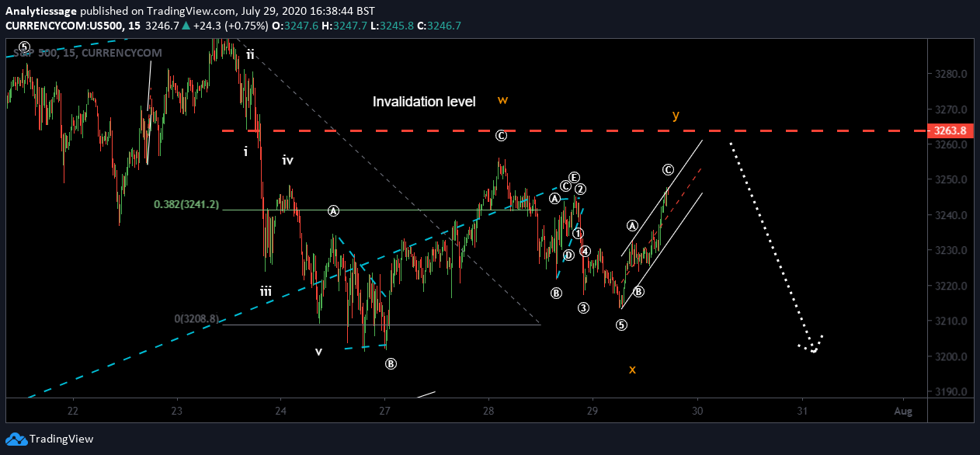Click the orange 'x' wave label
980x455 pixels.
pos(632,369)
